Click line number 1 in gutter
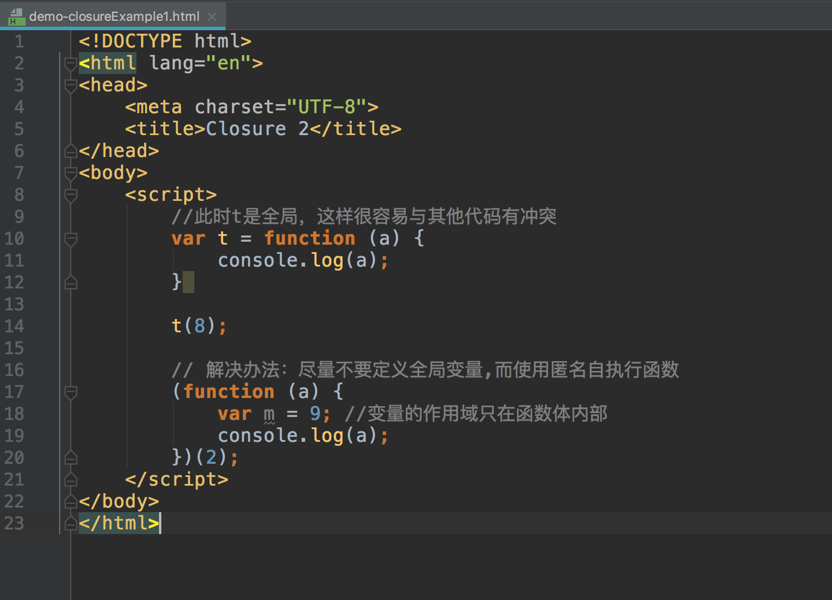The image size is (832, 600). 19,41
